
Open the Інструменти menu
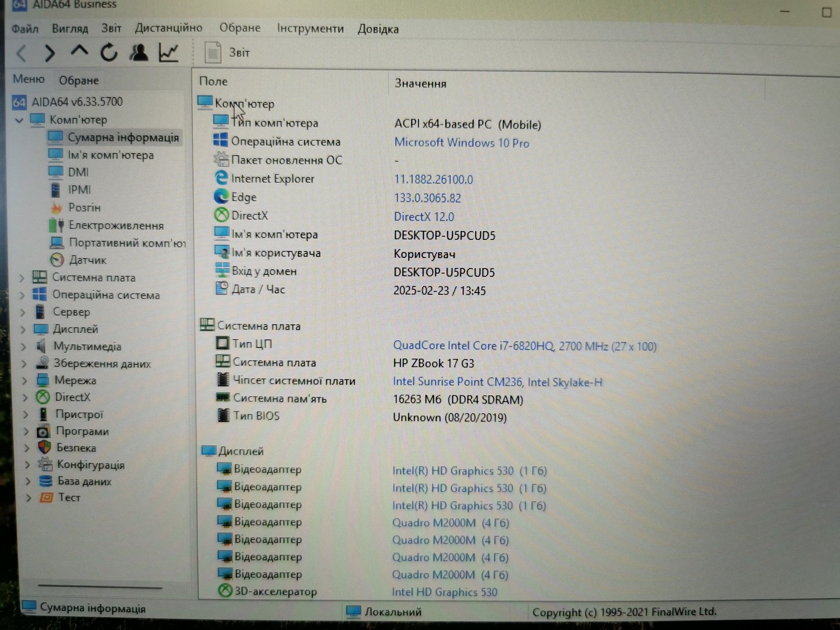click(x=310, y=28)
